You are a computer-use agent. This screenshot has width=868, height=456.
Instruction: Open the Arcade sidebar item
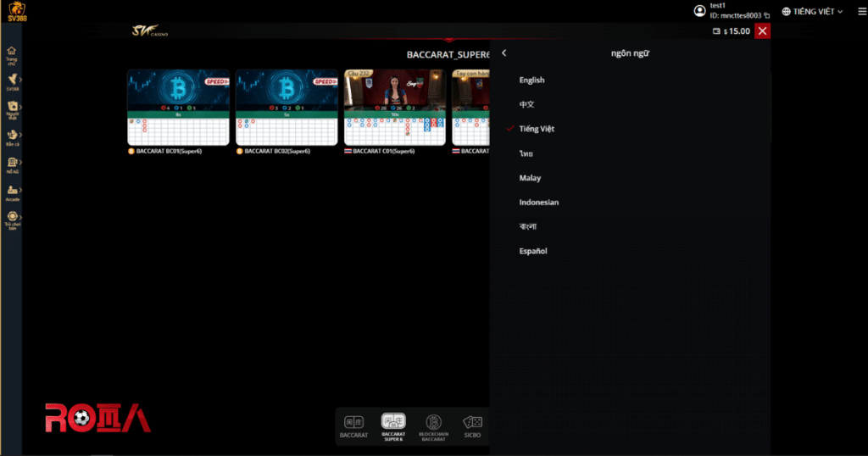[12, 193]
